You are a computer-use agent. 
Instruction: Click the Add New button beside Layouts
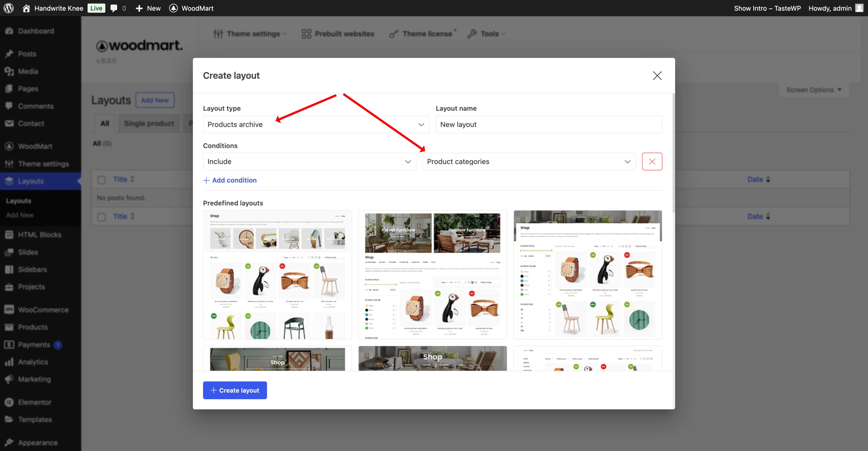(155, 100)
